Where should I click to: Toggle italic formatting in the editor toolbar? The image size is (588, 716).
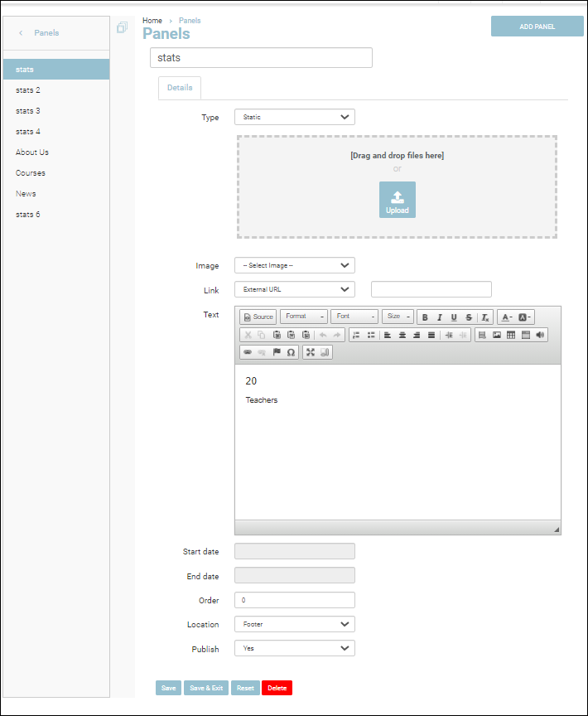pyautogui.click(x=440, y=317)
